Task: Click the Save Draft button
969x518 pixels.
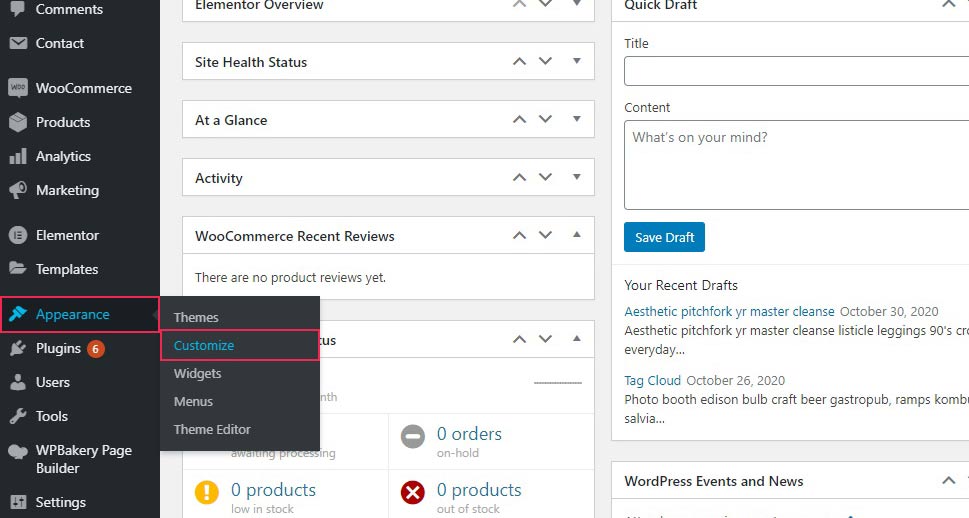Action: [664, 237]
